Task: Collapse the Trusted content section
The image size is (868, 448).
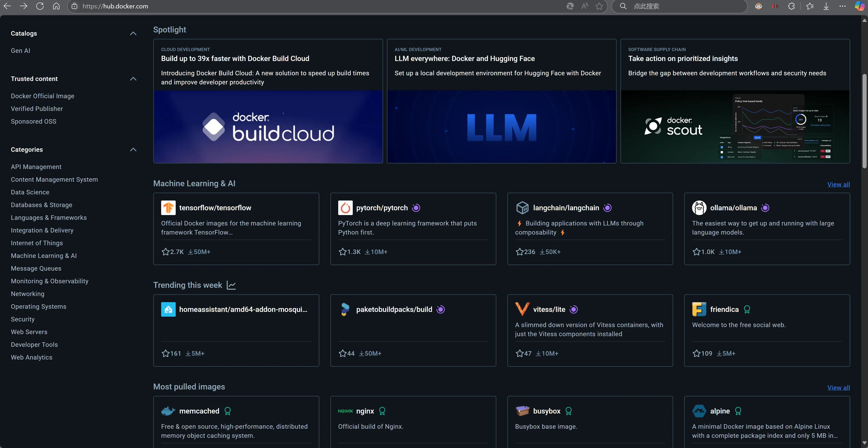Action: pos(133,79)
